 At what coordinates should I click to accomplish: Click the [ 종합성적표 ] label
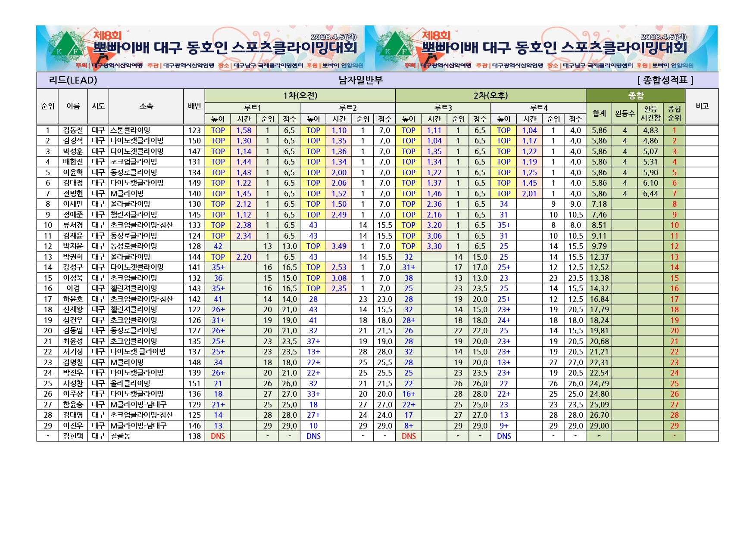click(665, 80)
